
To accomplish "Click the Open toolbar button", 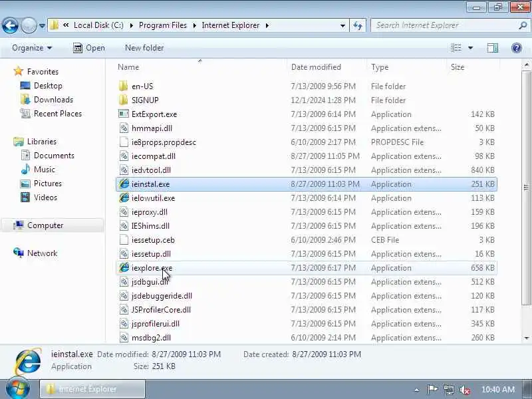I will pyautogui.click(x=89, y=48).
